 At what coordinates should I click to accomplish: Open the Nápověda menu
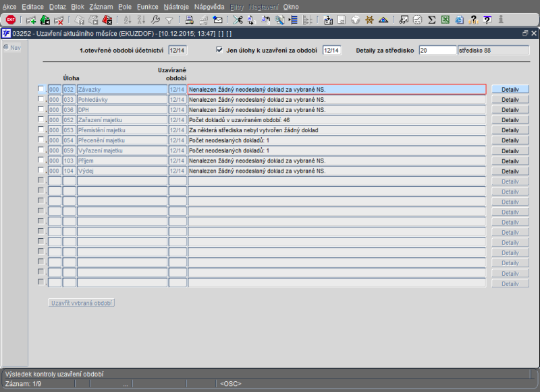209,7
